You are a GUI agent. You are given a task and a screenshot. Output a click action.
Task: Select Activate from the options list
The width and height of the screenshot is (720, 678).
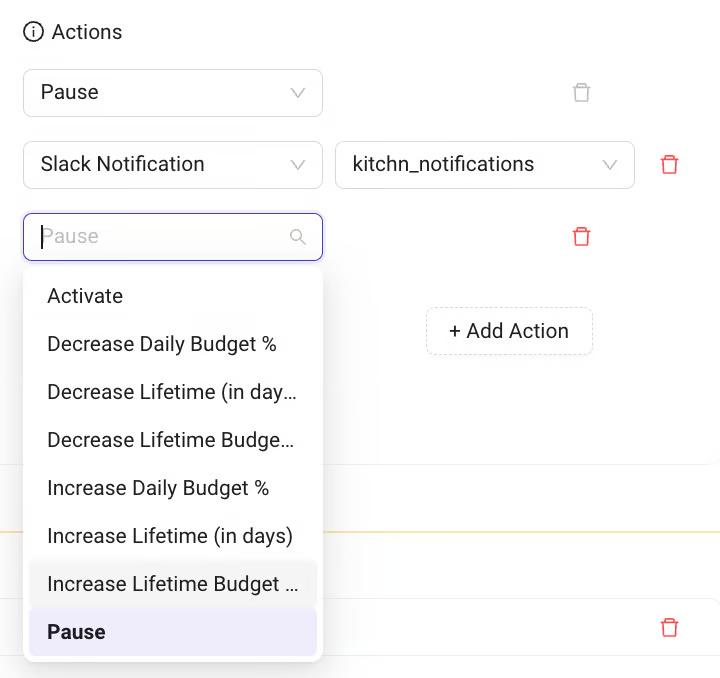point(85,296)
